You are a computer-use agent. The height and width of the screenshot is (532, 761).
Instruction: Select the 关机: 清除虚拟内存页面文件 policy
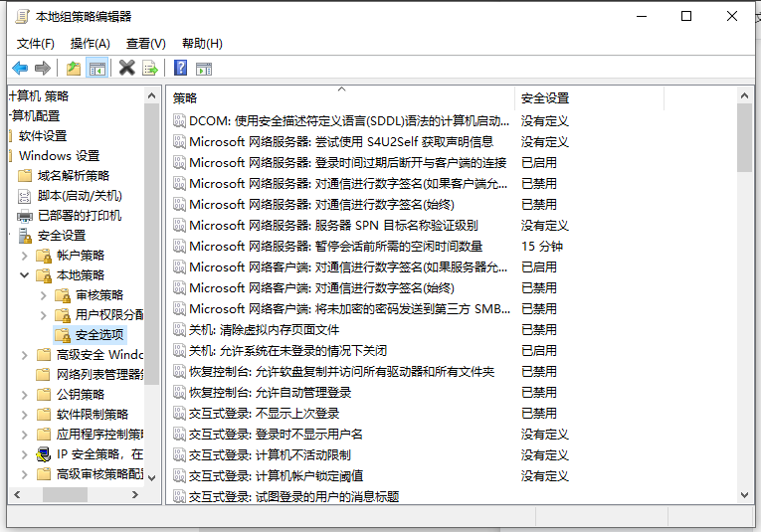264,329
